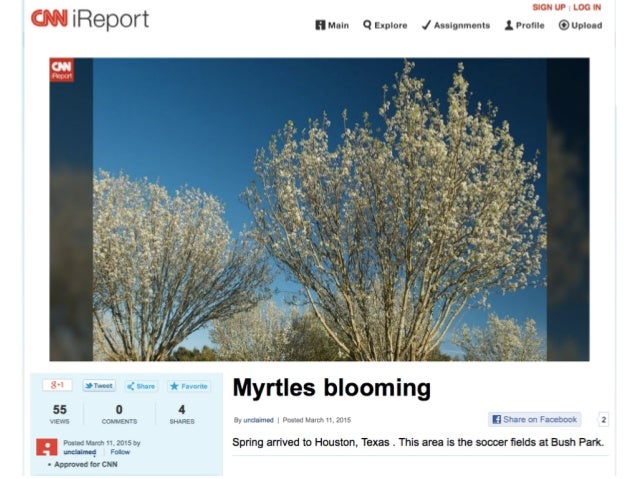Click the Share button beside Tweet
This screenshot has height=479, width=638.
pos(141,386)
